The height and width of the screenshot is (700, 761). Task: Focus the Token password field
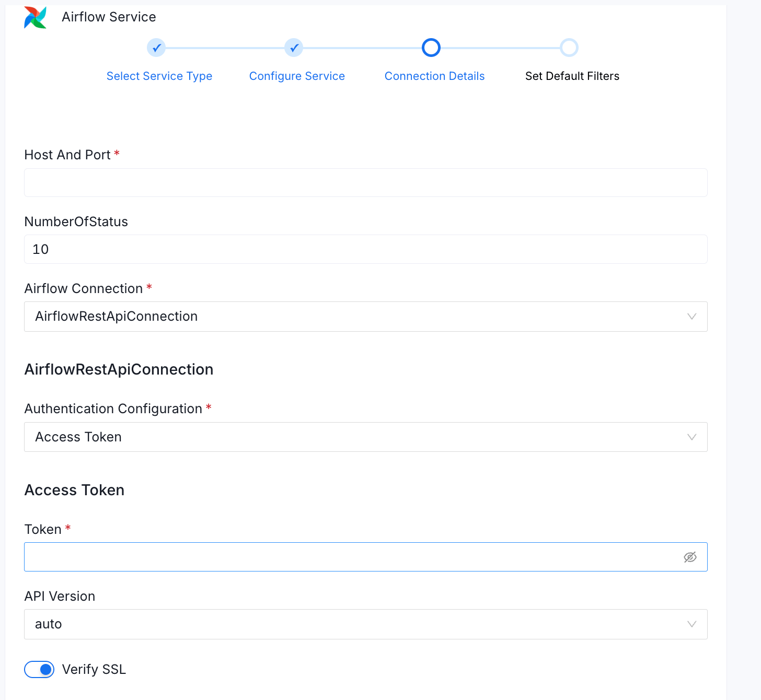(x=366, y=557)
